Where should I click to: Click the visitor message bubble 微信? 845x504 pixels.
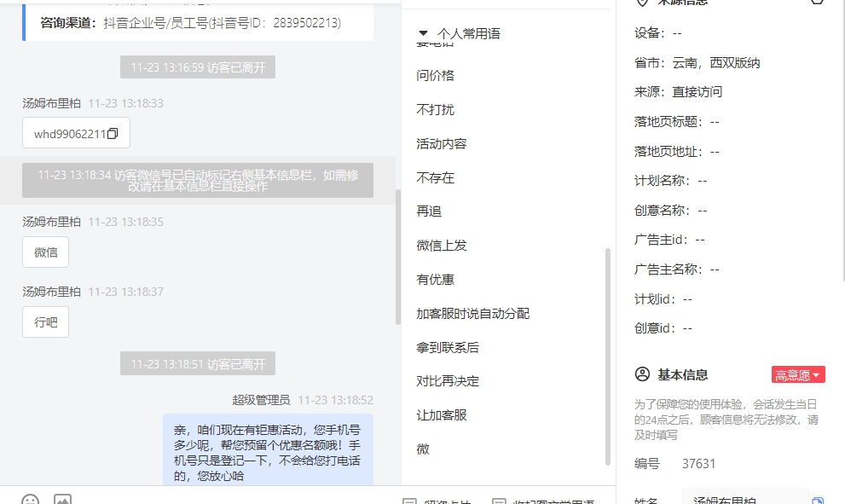click(46, 252)
